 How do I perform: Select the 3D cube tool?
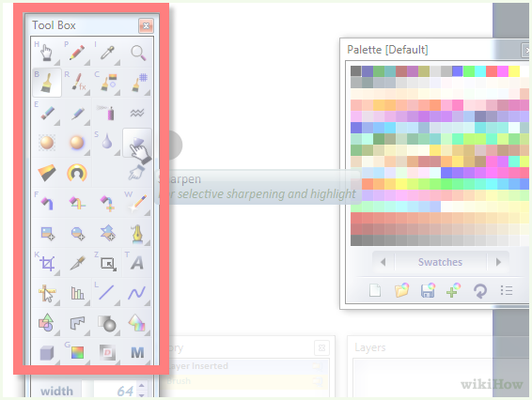[47, 352]
